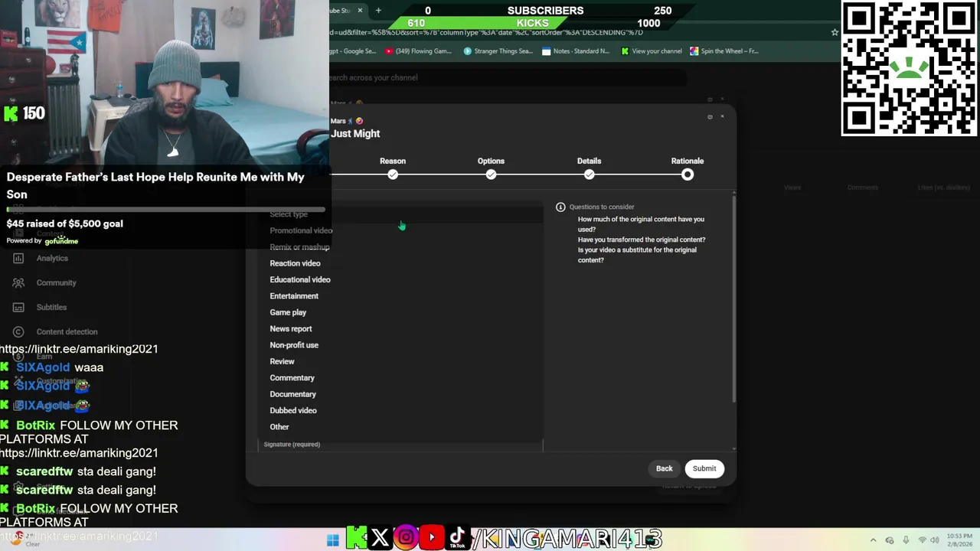Open the Wi-Fi network tray icon
Viewport: 980px width, 551px height.
pos(922,540)
